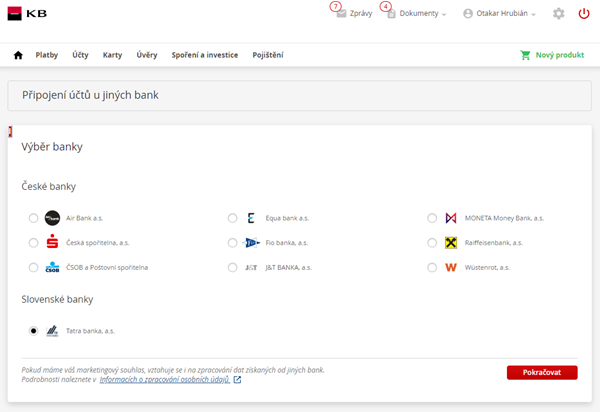The width and height of the screenshot is (600, 412).
Task: Open the Nový produkt link
Action: (560, 55)
